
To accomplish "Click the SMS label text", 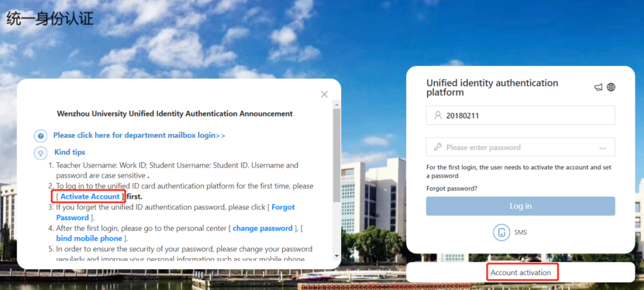I will pos(521,233).
